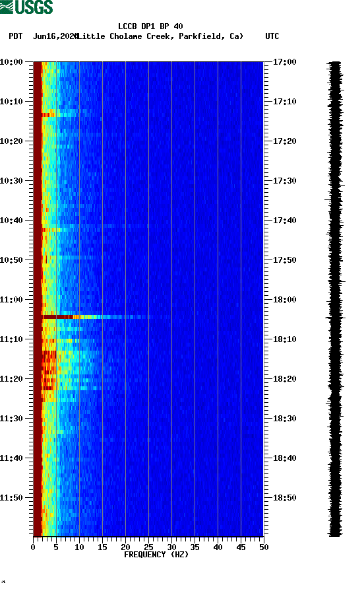Click the 0 Hz frequency tick label

[33, 547]
